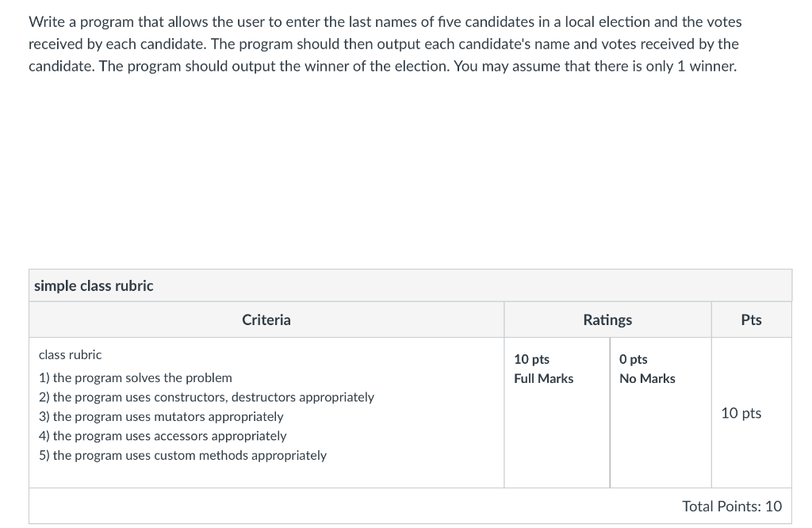Click the "10 pts" cell in Pts column
This screenshot has width=812, height=528.
741,413
